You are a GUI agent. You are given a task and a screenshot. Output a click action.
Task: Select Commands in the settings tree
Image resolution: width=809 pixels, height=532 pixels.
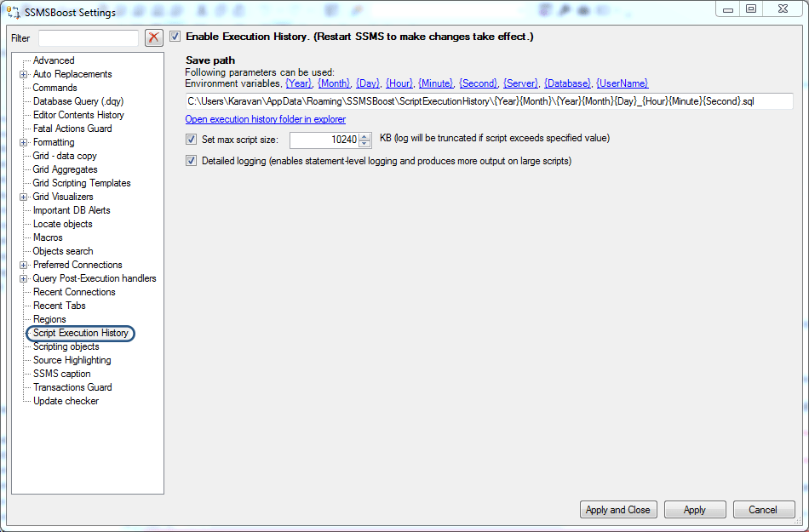click(x=55, y=88)
